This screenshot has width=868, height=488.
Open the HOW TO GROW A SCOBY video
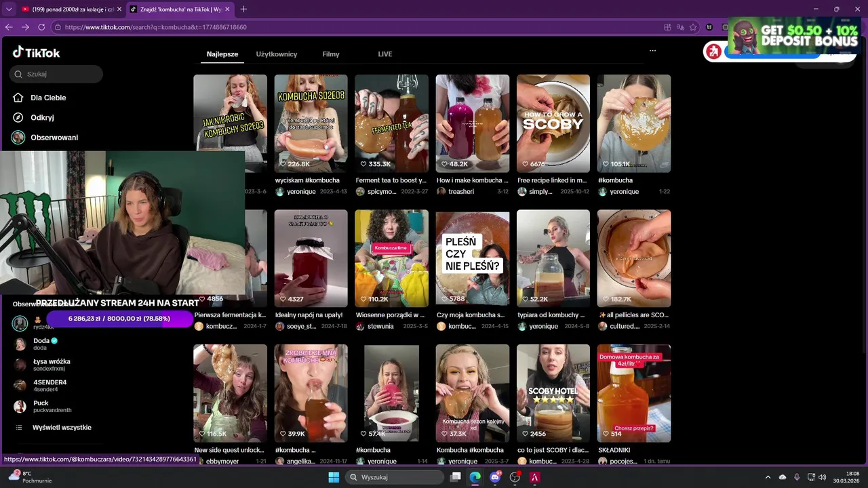coord(553,123)
